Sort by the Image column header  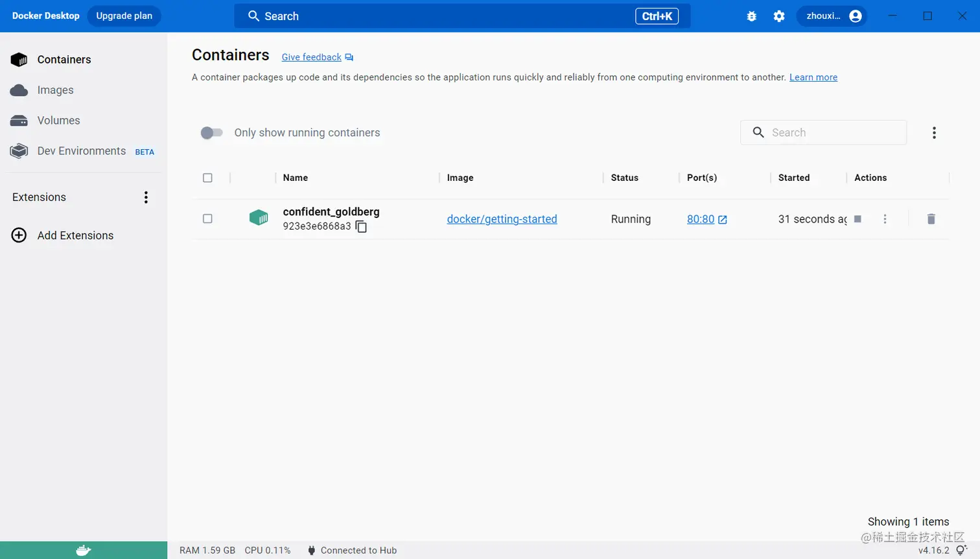460,178
